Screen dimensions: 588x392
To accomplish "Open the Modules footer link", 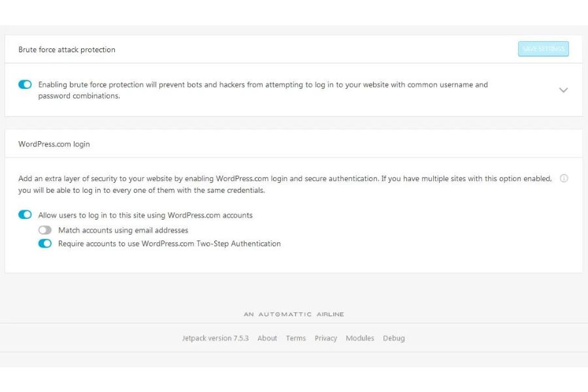I will 359,338.
